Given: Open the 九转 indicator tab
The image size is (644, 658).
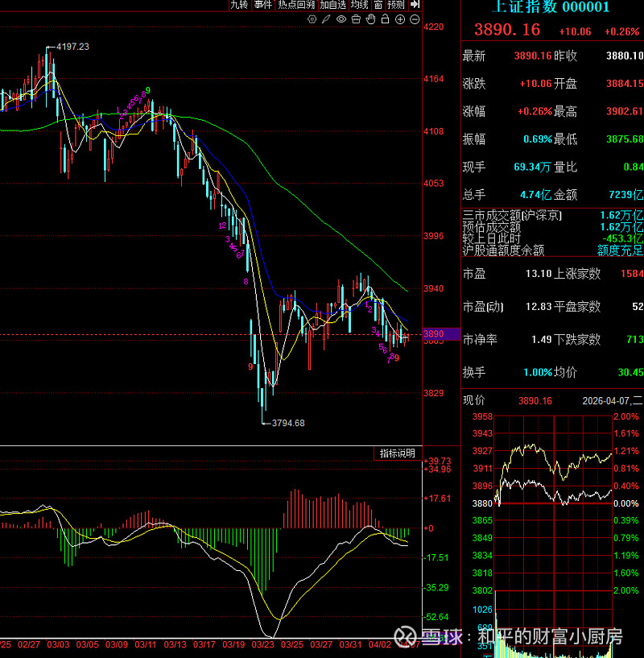Looking at the screenshot, I should coord(240,5).
